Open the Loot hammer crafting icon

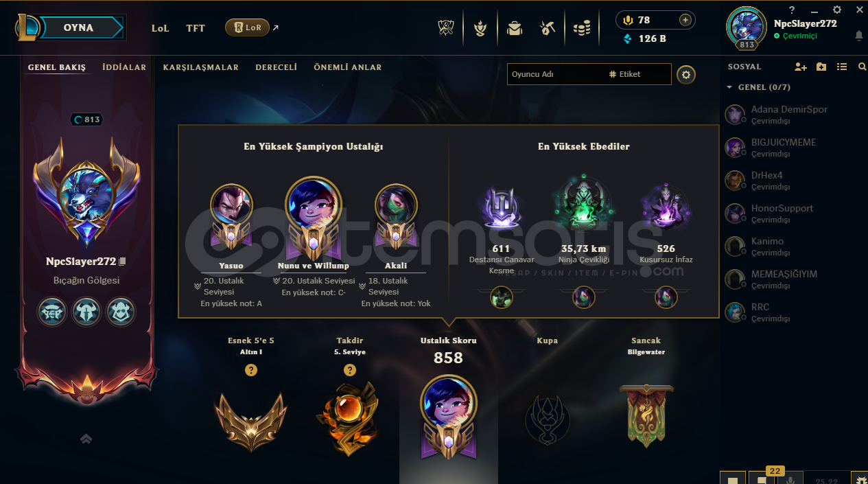(548, 28)
